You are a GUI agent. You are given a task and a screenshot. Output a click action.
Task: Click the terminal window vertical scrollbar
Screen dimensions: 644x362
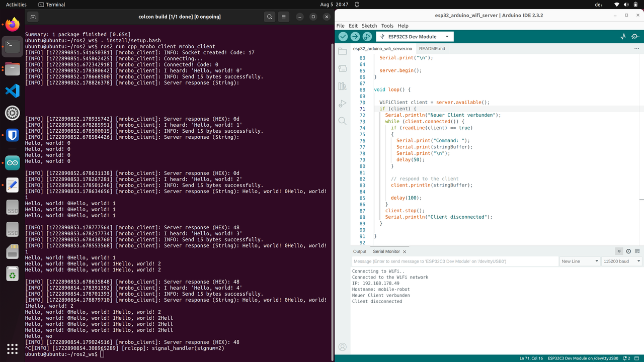click(333, 201)
